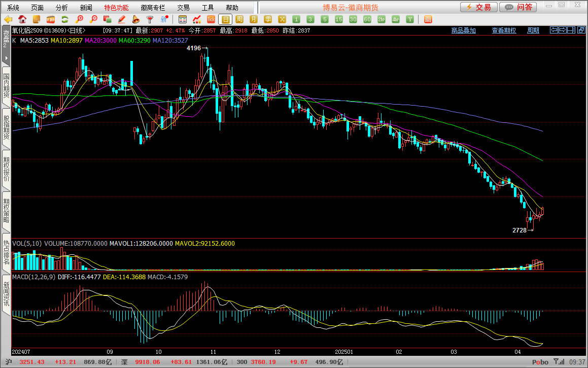Image resolution: width=588 pixels, height=368 pixels.
Task: Click the 查看期权 link
Action: point(504,30)
